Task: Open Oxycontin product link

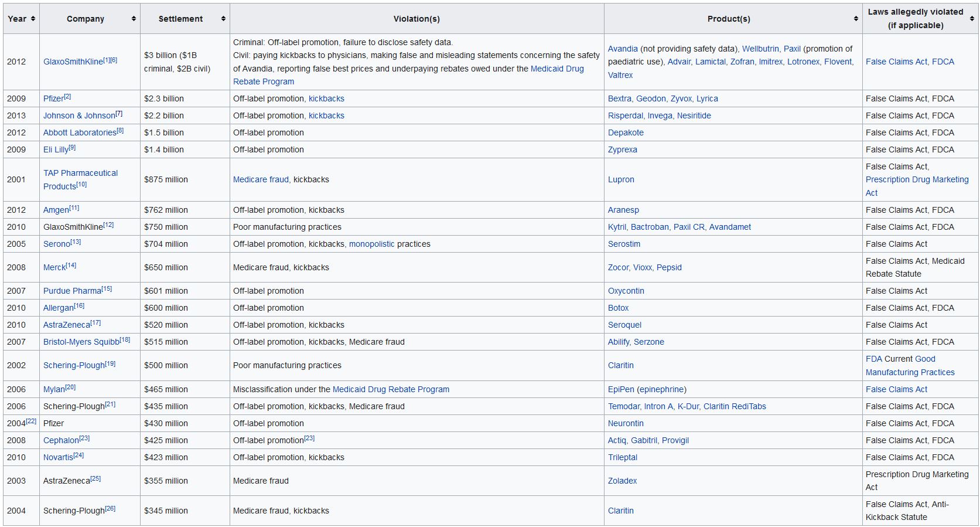Action: tap(626, 291)
